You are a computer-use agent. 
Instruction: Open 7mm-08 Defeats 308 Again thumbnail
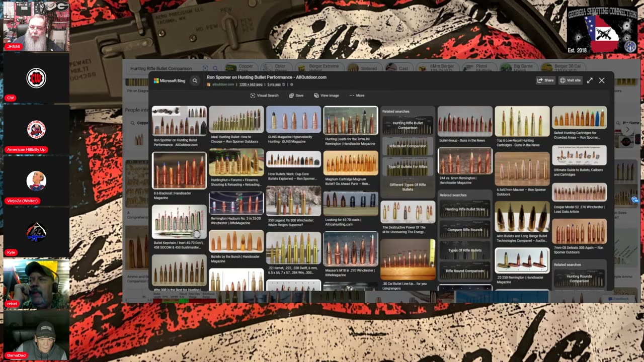580,231
